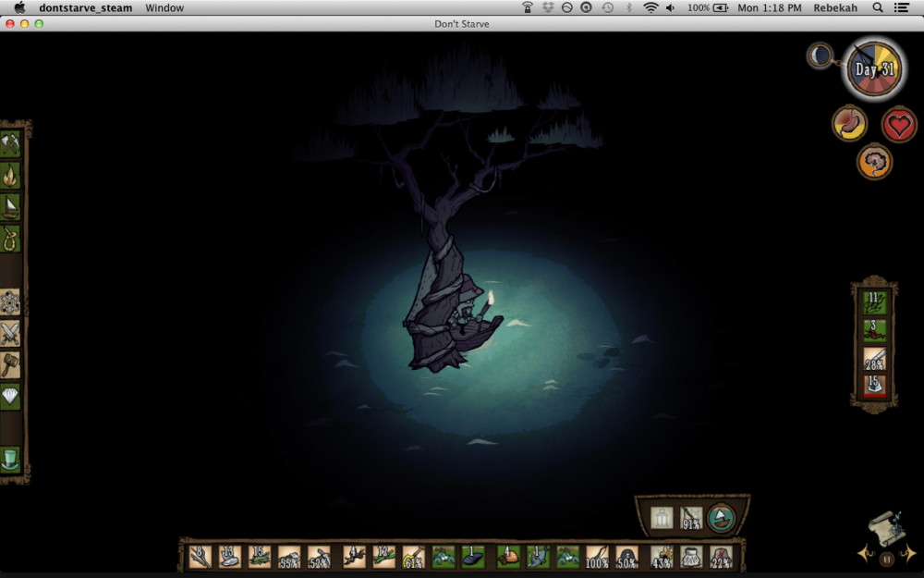
Task: Rotate camera with the left arrow
Action: click(865, 555)
